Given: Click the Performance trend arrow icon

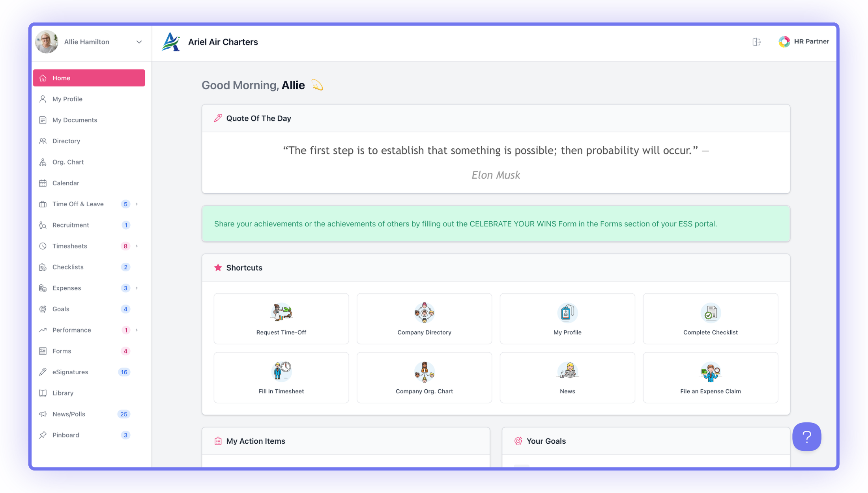Looking at the screenshot, I should click(x=43, y=330).
